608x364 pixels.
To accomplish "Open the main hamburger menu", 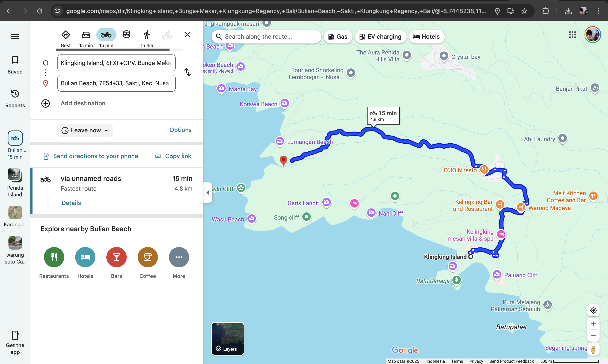I will coord(15,36).
